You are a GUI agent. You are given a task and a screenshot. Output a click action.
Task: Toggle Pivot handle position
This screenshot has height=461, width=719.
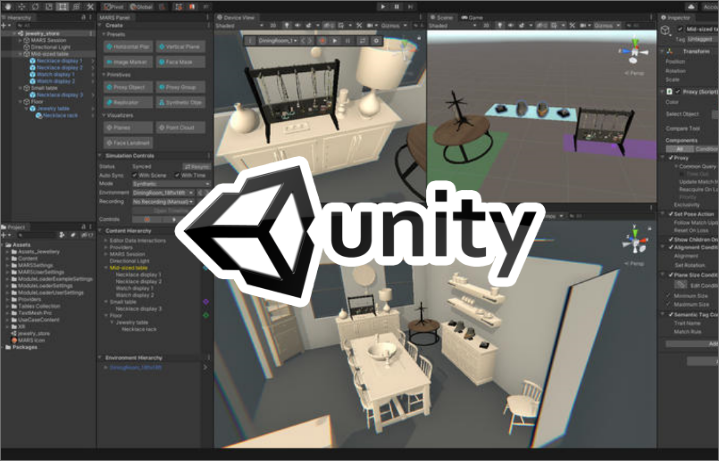[114, 7]
